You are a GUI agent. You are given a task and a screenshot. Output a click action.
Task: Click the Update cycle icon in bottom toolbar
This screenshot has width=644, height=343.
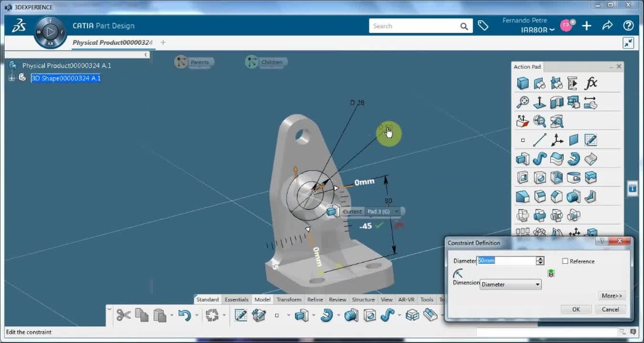(212, 315)
